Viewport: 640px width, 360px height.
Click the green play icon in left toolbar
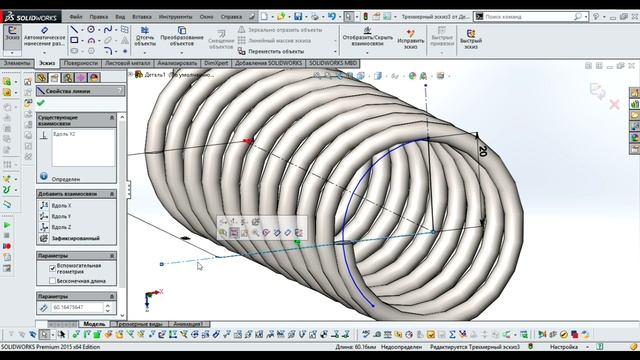point(7,225)
